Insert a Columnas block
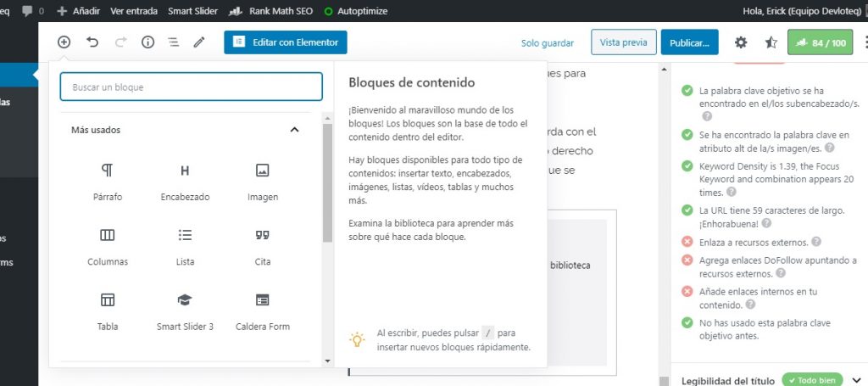This screenshot has width=868, height=386. coord(108,245)
